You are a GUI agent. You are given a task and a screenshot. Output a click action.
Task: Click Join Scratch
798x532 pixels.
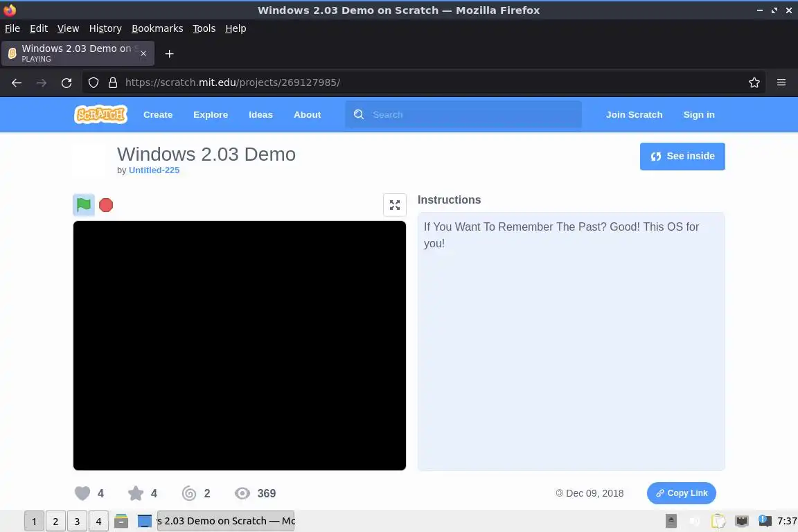click(634, 114)
